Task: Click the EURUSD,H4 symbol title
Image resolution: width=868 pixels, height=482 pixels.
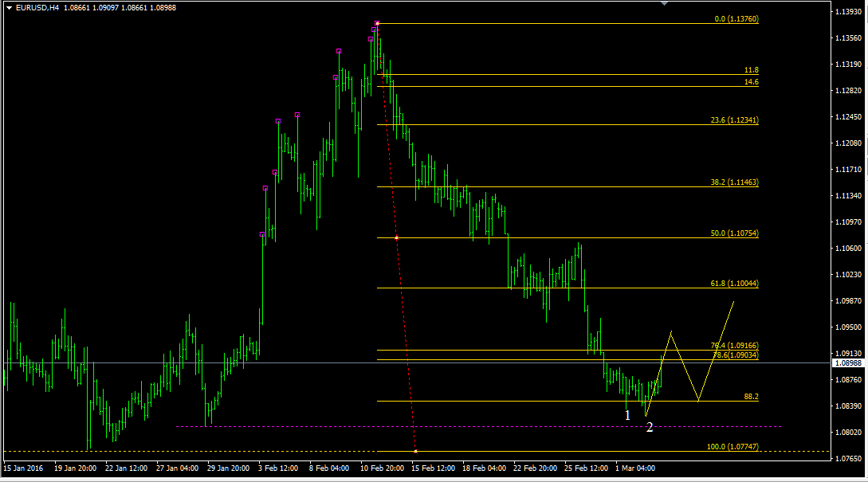Action: (x=37, y=8)
